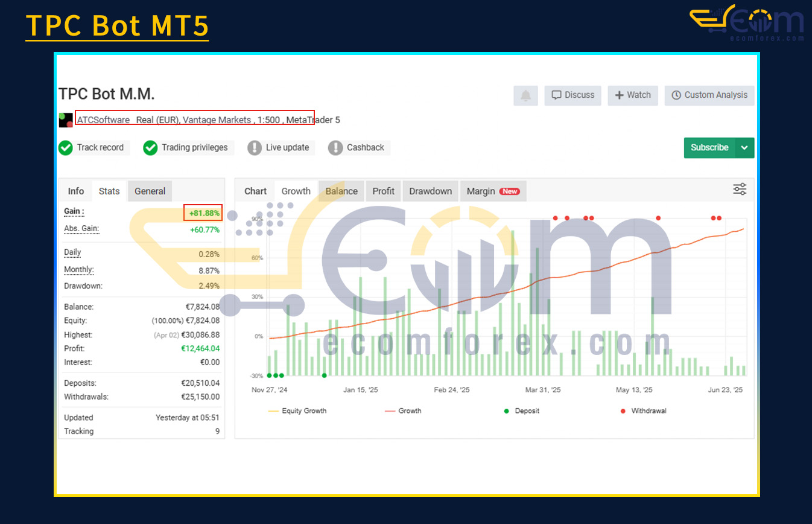Viewport: 812px width, 524px height.
Task: Open the Drawdown chart tab
Action: 431,191
